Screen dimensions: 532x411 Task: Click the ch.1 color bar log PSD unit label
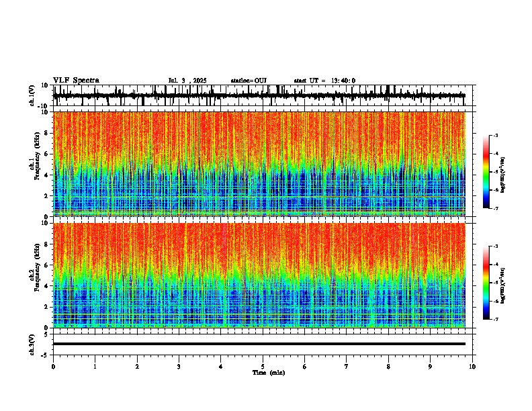point(503,175)
